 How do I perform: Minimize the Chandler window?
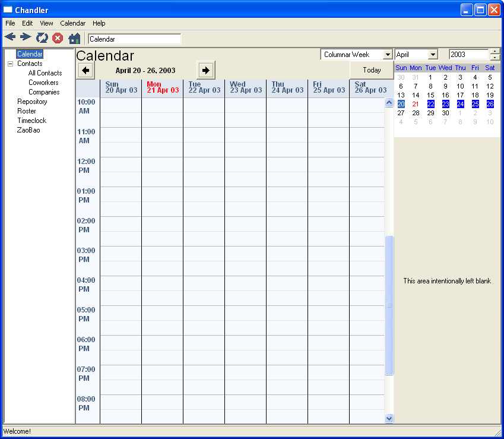[x=467, y=10]
